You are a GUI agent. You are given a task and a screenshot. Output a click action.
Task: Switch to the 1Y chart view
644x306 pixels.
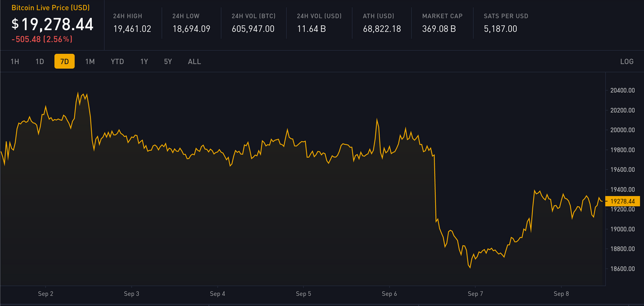(x=144, y=62)
